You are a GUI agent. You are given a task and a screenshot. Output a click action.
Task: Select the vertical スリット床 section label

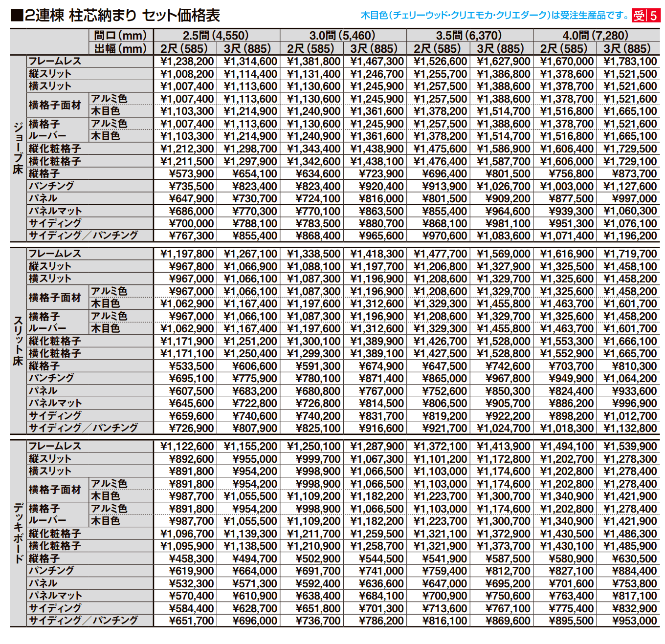click(18, 341)
